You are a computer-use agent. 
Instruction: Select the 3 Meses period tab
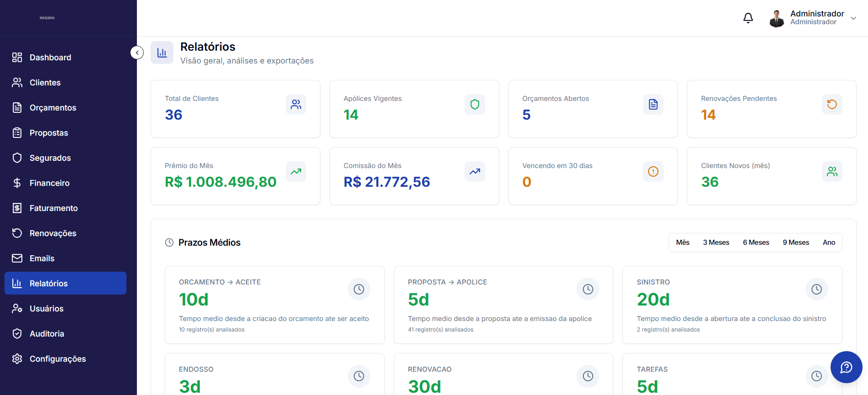(x=716, y=242)
